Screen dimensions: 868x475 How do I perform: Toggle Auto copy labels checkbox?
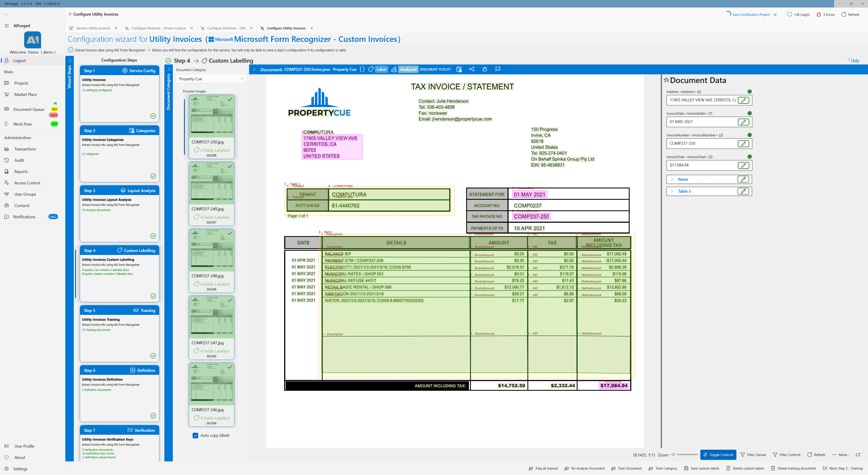pyautogui.click(x=196, y=435)
